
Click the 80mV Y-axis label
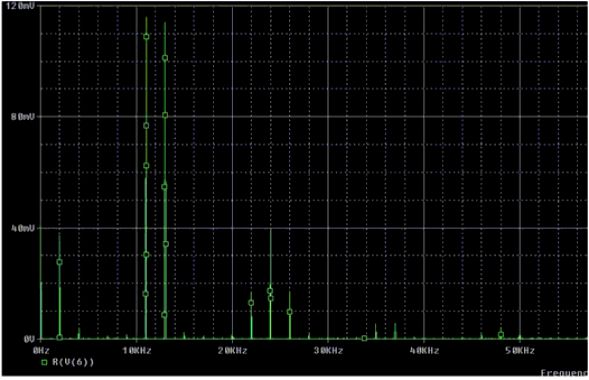23,117
